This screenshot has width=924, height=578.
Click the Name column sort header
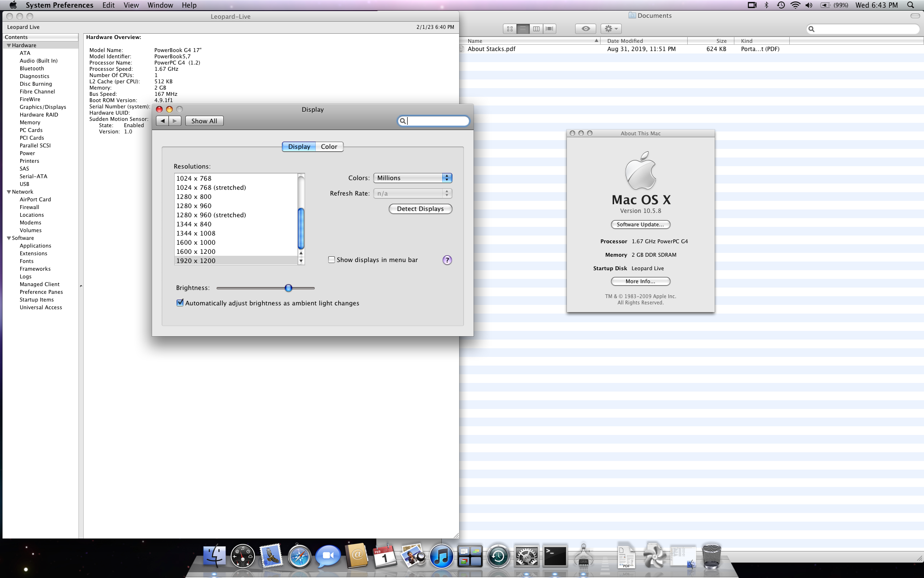[x=532, y=41]
